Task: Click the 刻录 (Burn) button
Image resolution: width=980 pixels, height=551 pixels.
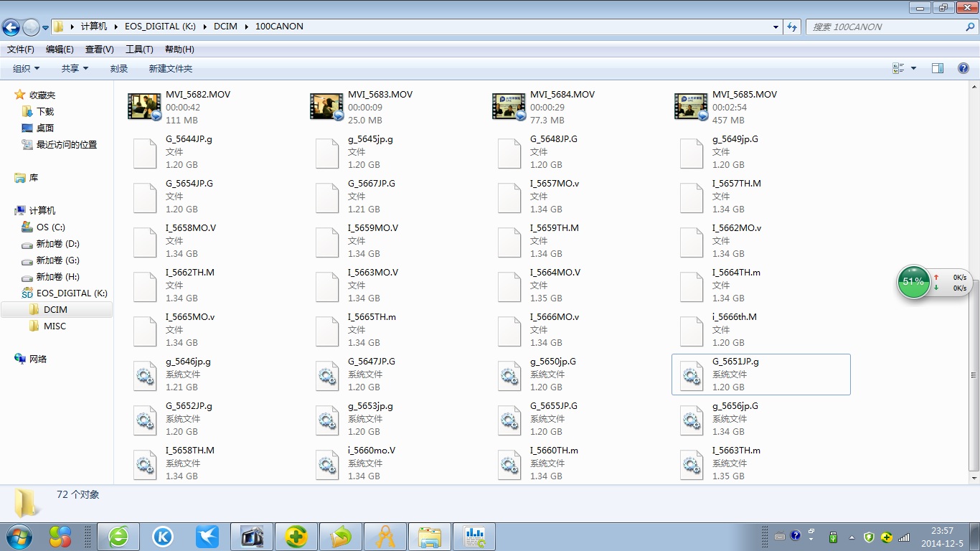Action: tap(119, 68)
